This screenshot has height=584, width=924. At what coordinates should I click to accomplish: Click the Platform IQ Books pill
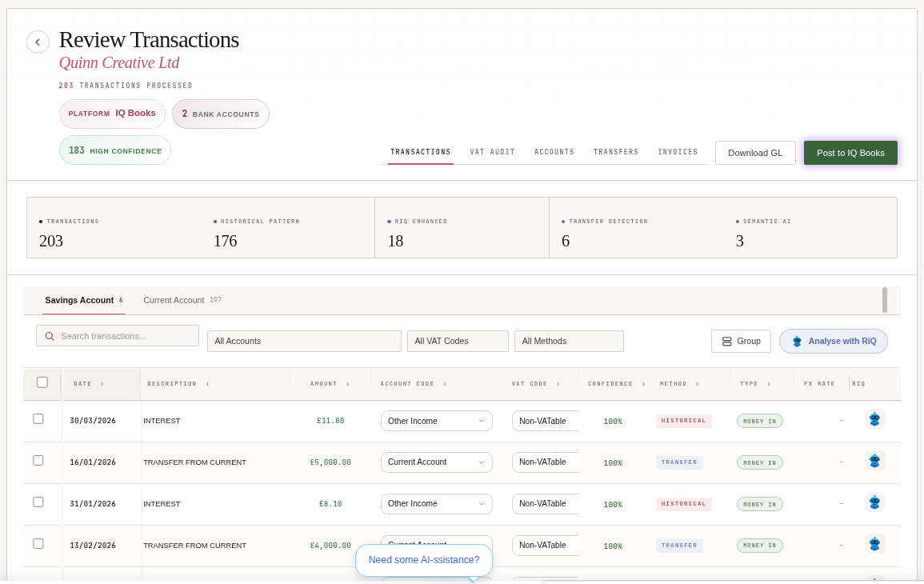coord(112,114)
